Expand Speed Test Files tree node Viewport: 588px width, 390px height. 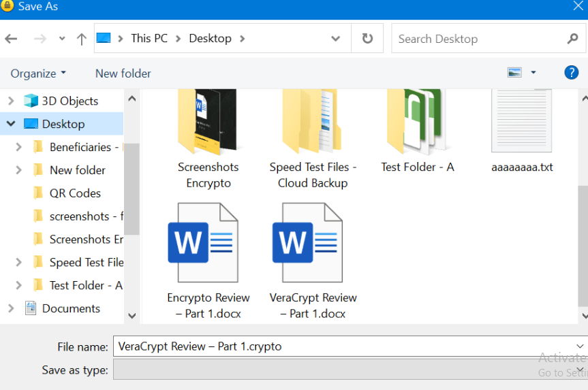pyautogui.click(x=18, y=262)
